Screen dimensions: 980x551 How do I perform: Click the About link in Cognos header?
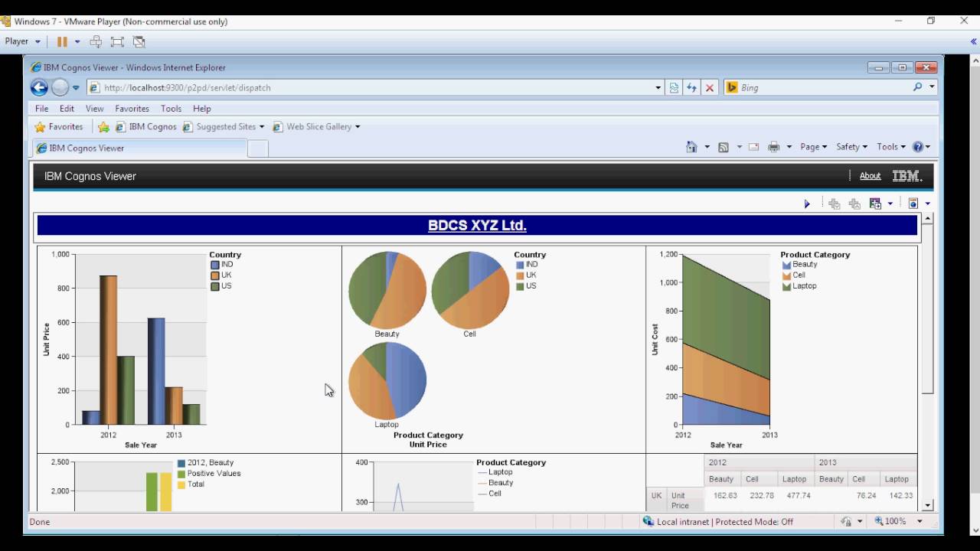[x=870, y=176]
